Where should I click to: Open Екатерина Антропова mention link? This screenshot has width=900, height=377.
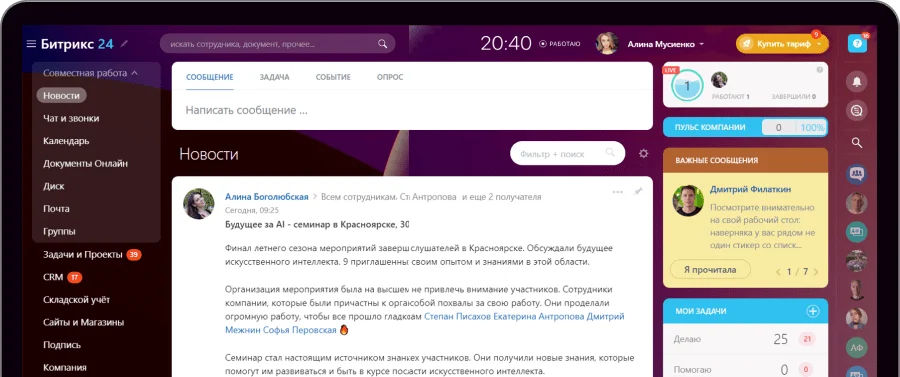[539, 316]
